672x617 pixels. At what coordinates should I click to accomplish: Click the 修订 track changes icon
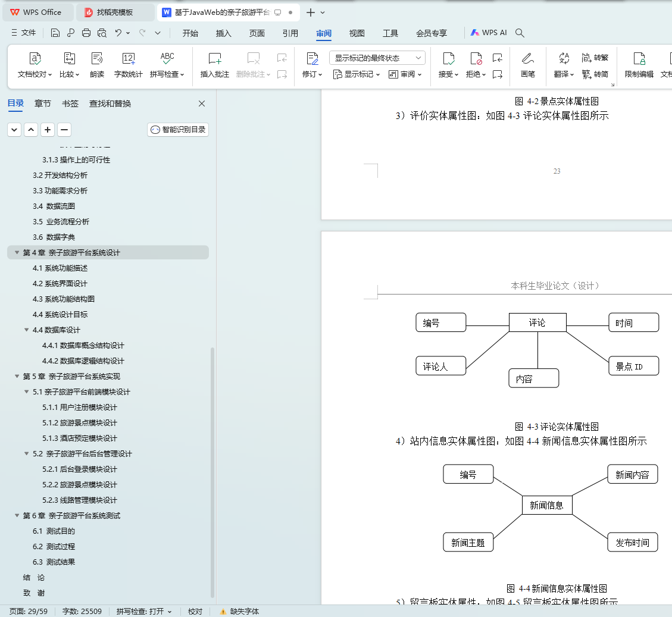pos(312,58)
